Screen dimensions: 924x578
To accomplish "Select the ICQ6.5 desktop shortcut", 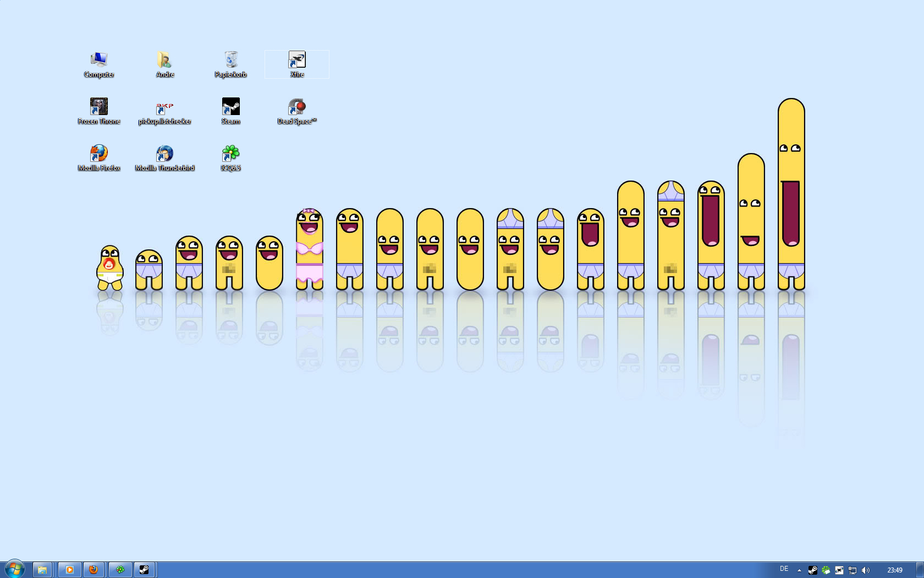I will pyautogui.click(x=230, y=159).
